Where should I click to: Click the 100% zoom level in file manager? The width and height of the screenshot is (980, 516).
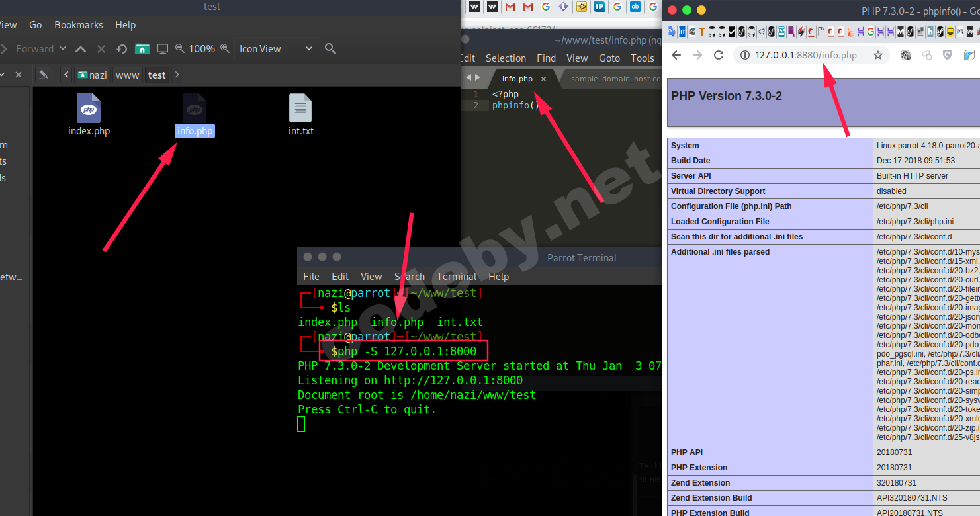point(202,49)
